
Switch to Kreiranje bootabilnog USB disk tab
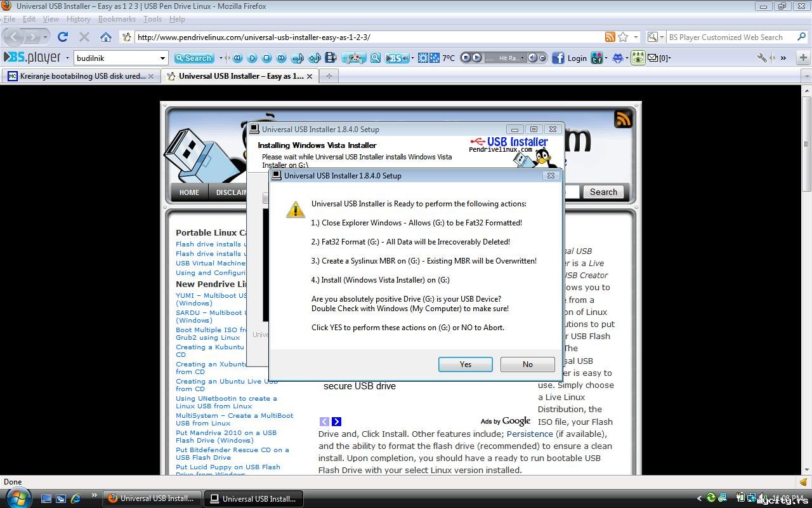81,76
